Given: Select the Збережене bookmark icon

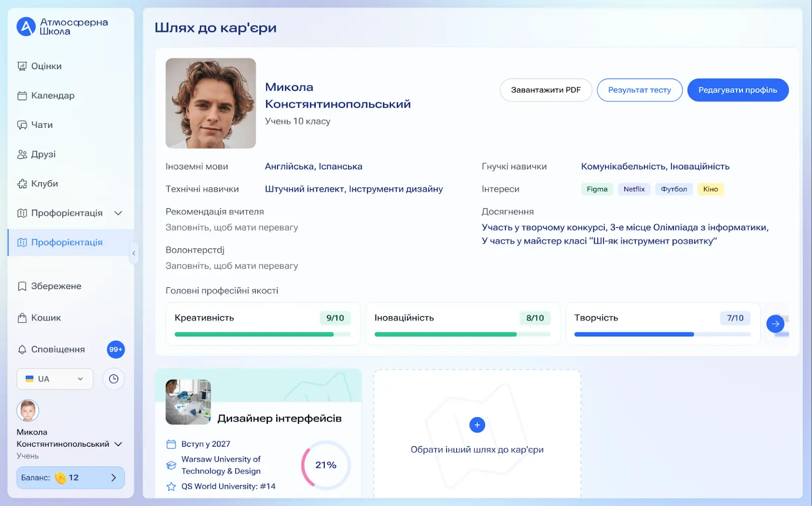Looking at the screenshot, I should point(22,286).
